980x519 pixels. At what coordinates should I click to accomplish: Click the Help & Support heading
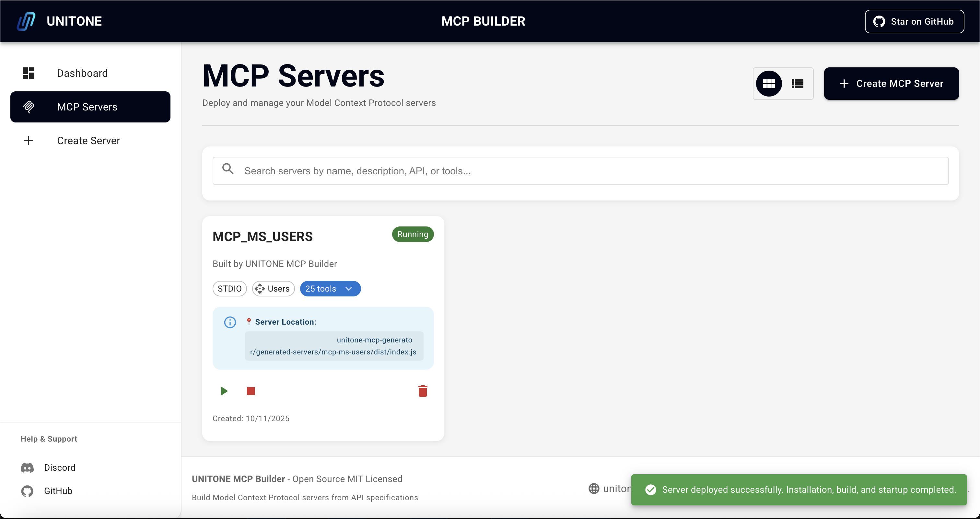pos(49,439)
